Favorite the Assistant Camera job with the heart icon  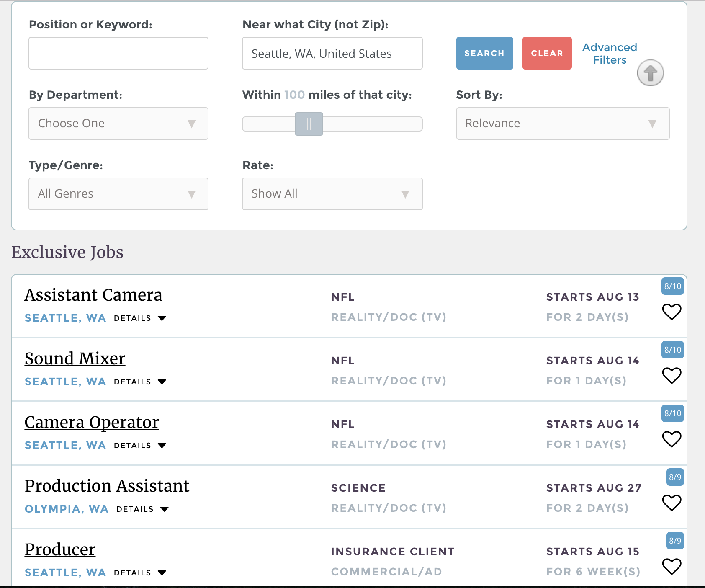pos(672,312)
